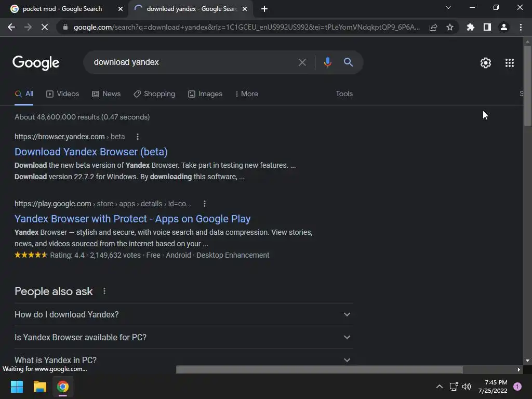Select the All results tab
This screenshot has height=399, width=532.
click(x=24, y=94)
